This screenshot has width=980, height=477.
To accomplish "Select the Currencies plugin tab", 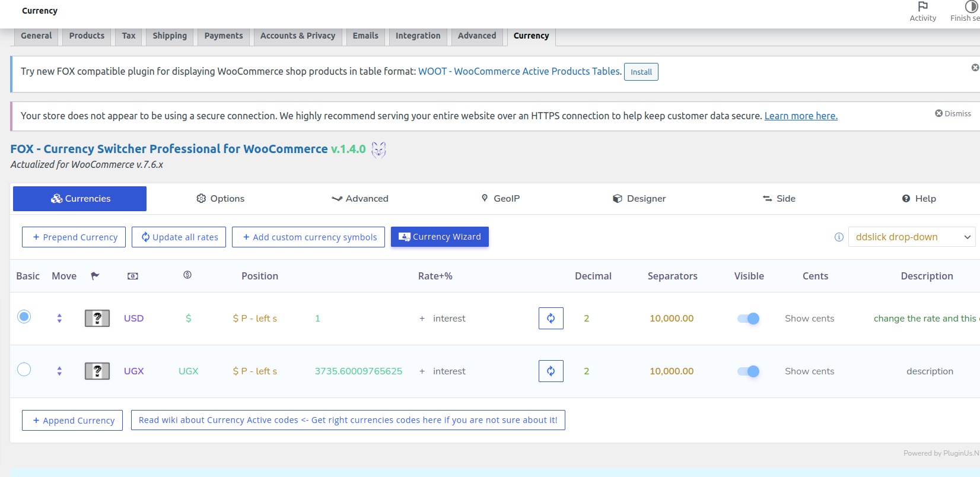I will [x=80, y=199].
